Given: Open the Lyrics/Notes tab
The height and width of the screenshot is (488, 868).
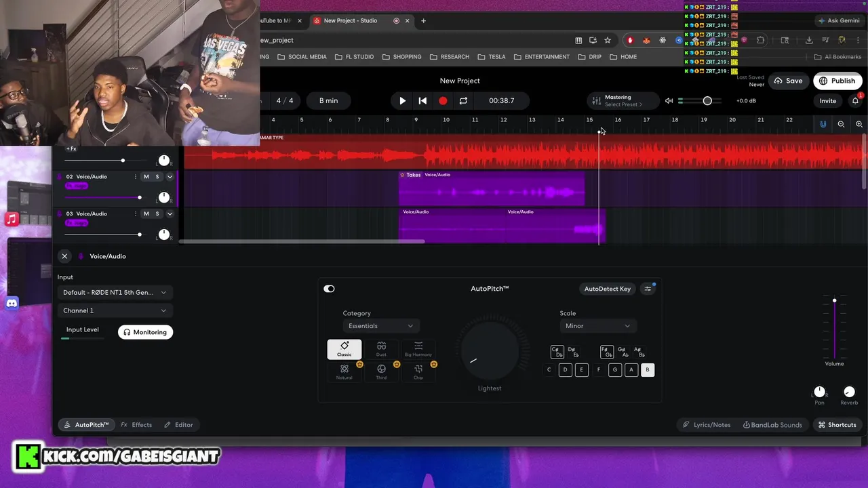Looking at the screenshot, I should click(707, 425).
